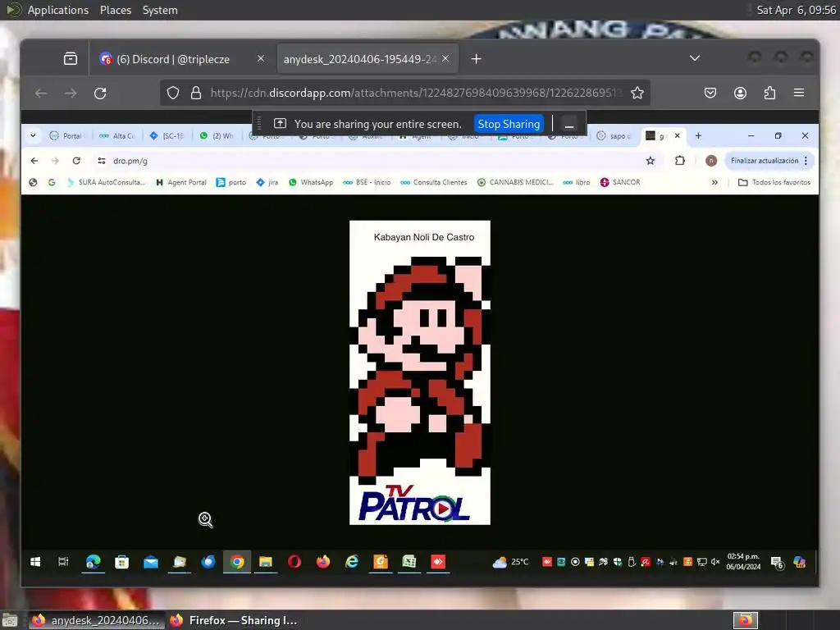
Task: Expand Firefox list all tabs chevron
Action: click(x=695, y=58)
